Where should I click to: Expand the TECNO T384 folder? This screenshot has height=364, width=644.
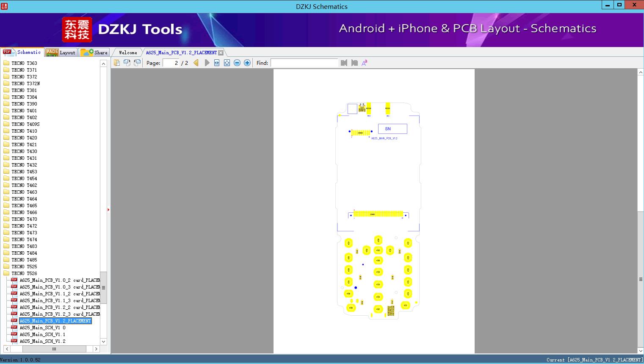pyautogui.click(x=24, y=97)
